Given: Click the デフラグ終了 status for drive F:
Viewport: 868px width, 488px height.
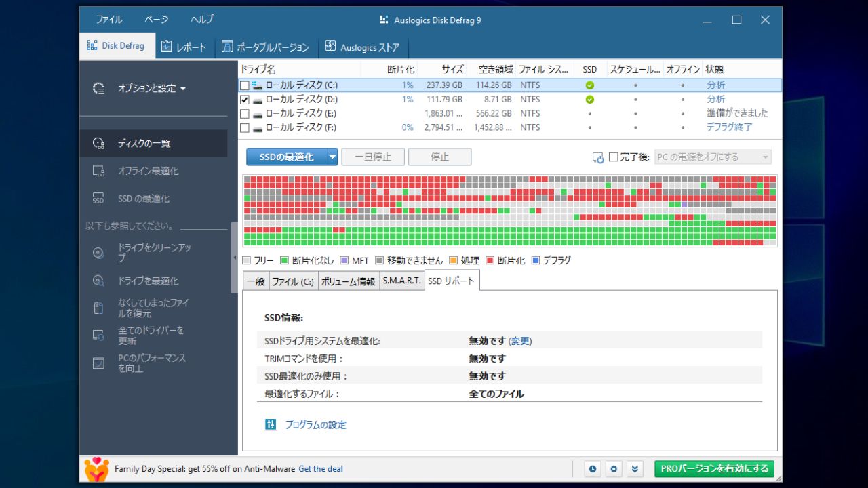Looking at the screenshot, I should click(x=729, y=127).
